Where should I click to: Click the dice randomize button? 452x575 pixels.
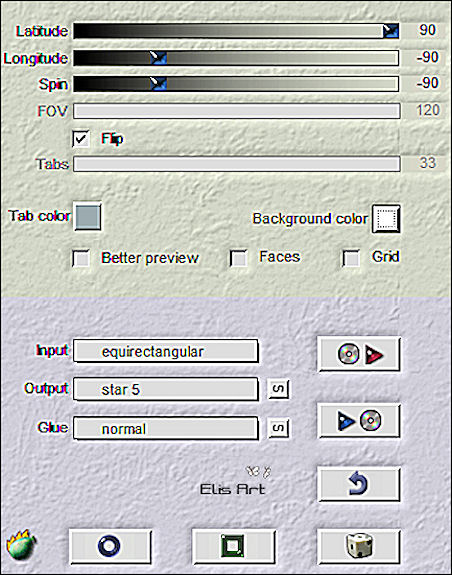click(x=359, y=546)
